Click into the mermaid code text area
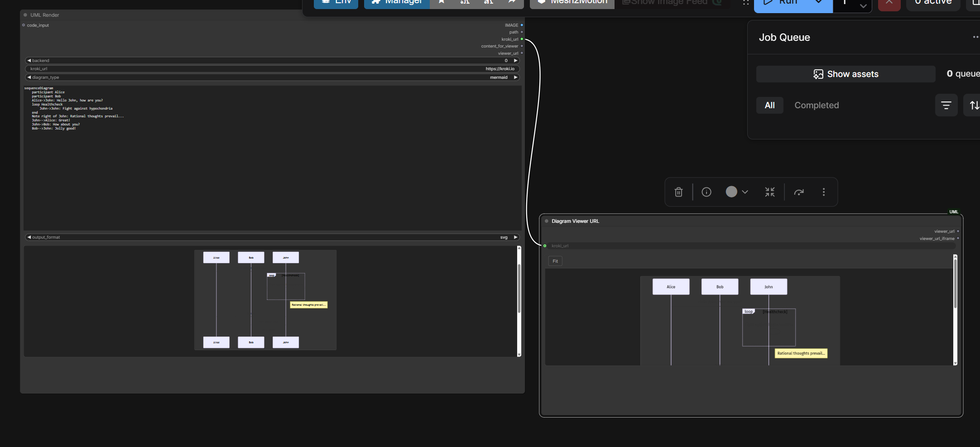 [272, 158]
